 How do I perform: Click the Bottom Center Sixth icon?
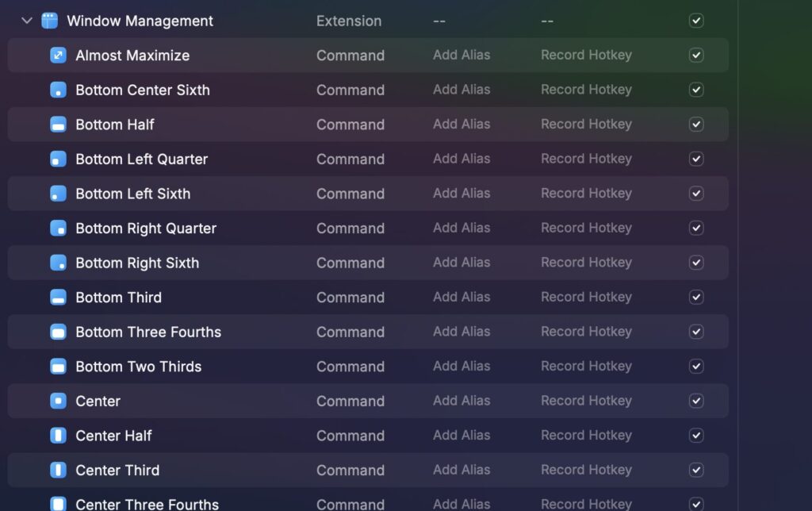(x=58, y=90)
